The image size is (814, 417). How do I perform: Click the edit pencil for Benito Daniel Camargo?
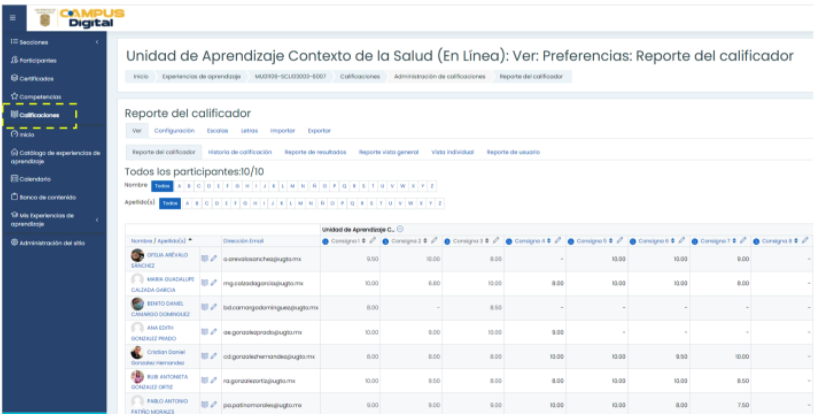tap(213, 307)
